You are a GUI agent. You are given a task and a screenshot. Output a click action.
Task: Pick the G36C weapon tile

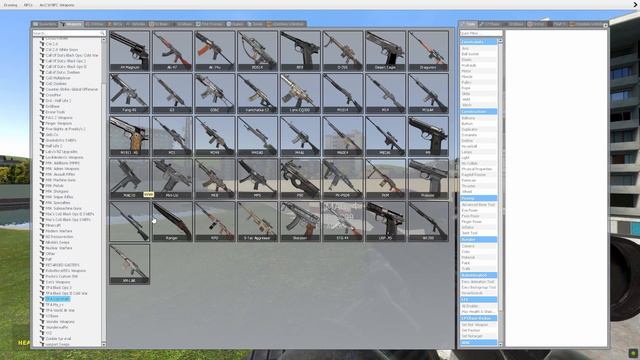(215, 93)
